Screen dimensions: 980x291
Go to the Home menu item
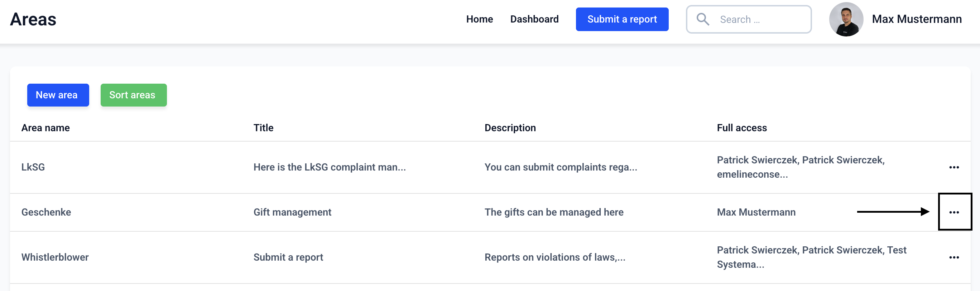[x=479, y=19]
